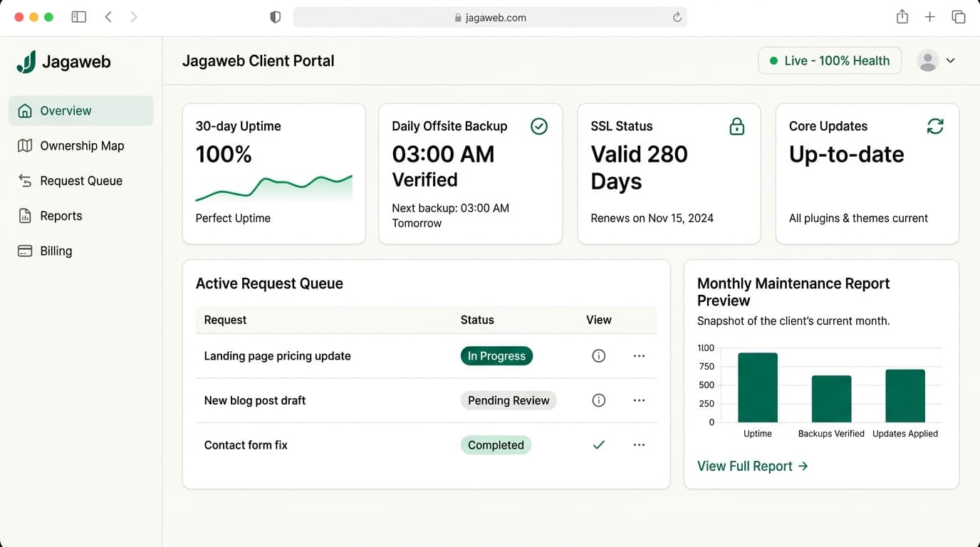The image size is (980, 547).
Task: Click the Jagaweb logo icon
Action: 26,62
